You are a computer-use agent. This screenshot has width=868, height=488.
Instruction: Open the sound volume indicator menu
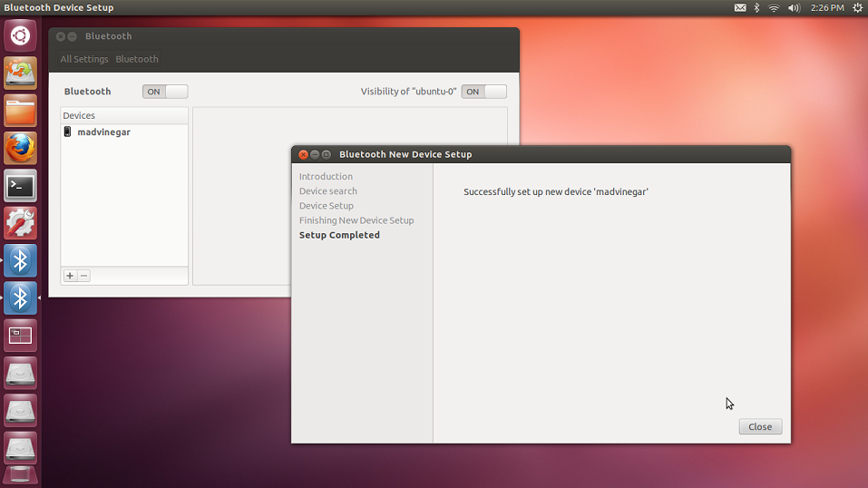pyautogui.click(x=794, y=7)
